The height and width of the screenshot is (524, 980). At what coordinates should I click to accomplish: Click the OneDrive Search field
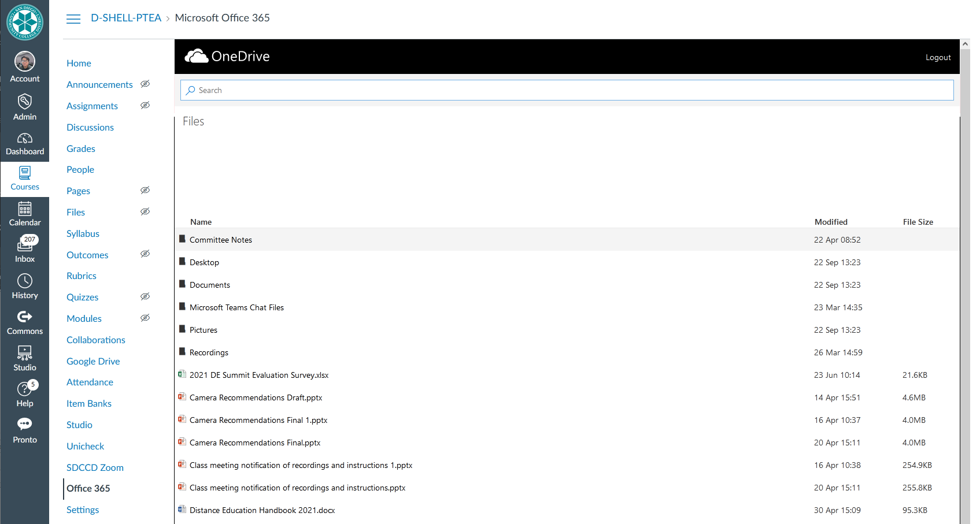click(567, 90)
